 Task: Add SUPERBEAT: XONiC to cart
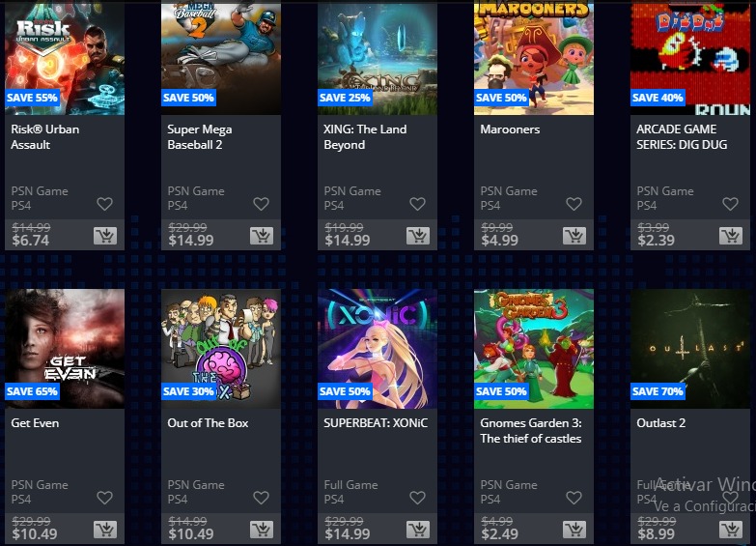418,530
